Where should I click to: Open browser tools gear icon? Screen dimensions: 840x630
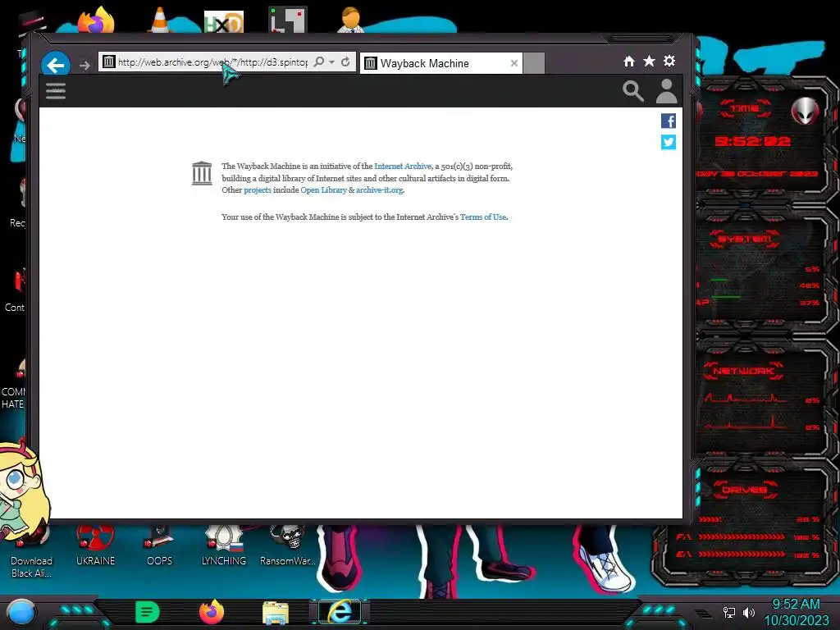click(x=669, y=61)
